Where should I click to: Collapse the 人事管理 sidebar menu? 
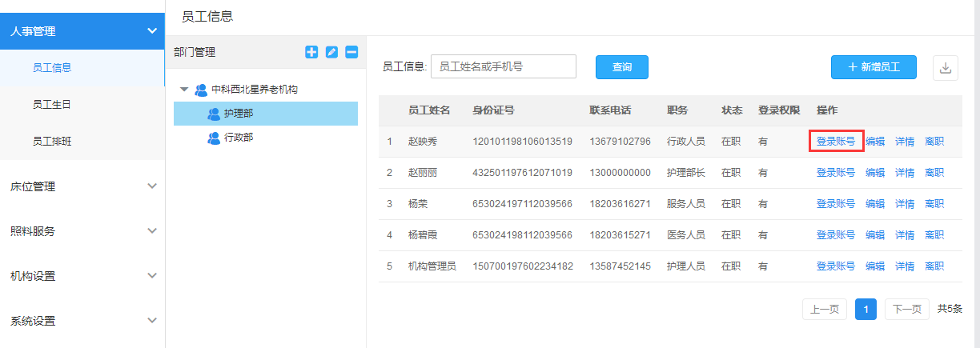point(152,31)
